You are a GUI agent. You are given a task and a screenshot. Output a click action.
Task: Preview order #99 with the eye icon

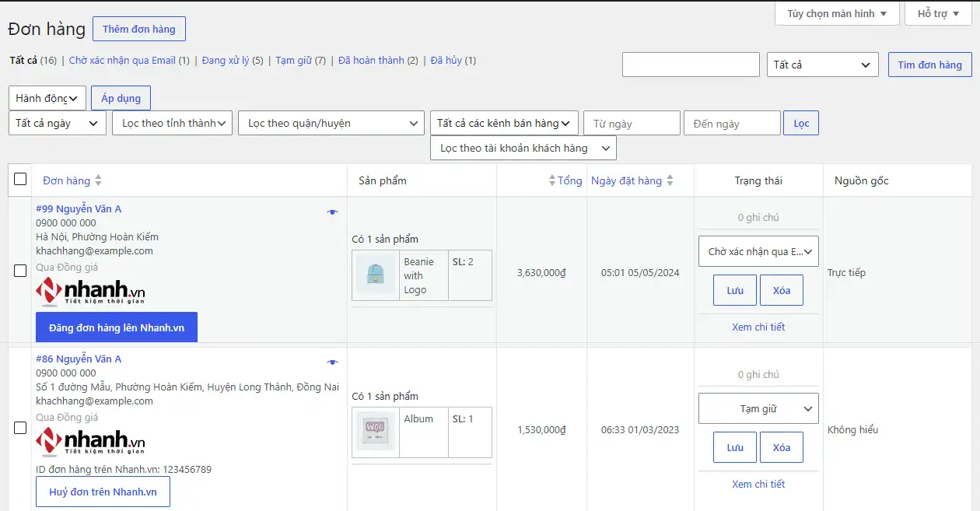[332, 212]
